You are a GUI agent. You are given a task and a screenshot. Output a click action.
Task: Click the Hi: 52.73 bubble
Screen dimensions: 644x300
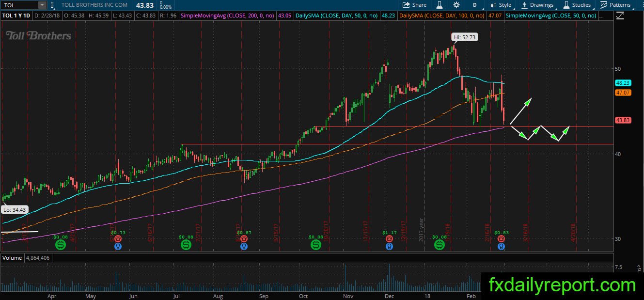pos(465,37)
